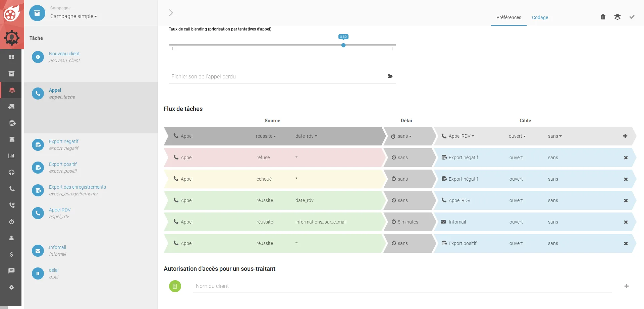Open the ouvert target state dropdown
Viewport: 644px width, 309px height.
coord(517,136)
